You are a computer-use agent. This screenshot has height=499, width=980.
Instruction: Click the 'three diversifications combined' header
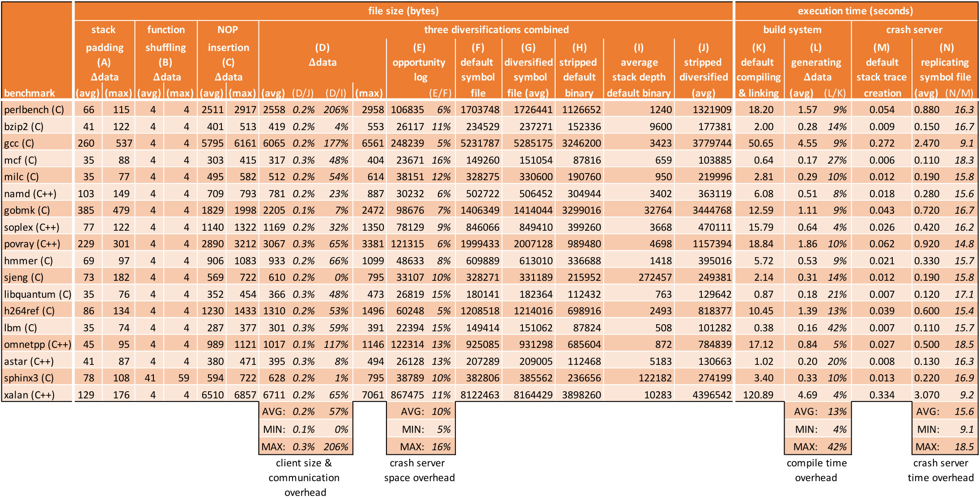click(496, 30)
